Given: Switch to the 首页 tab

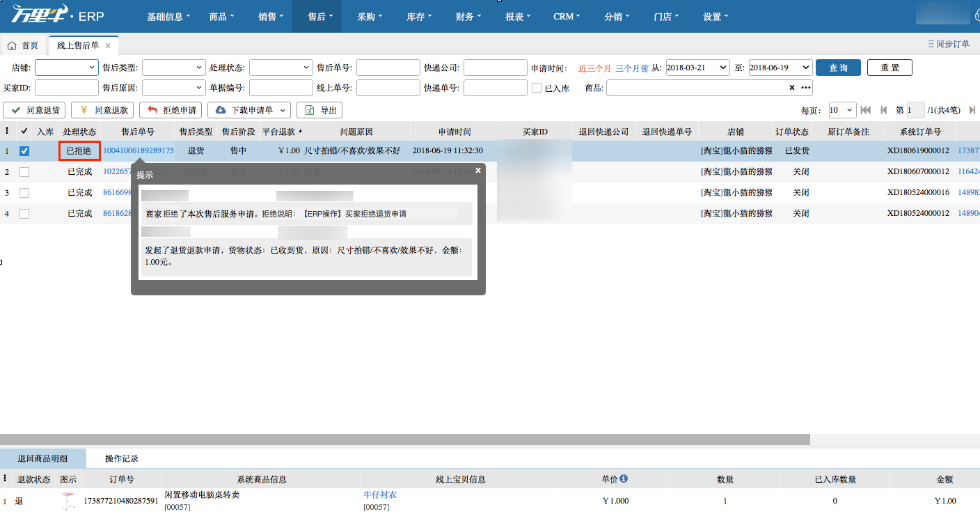Looking at the screenshot, I should tap(23, 45).
